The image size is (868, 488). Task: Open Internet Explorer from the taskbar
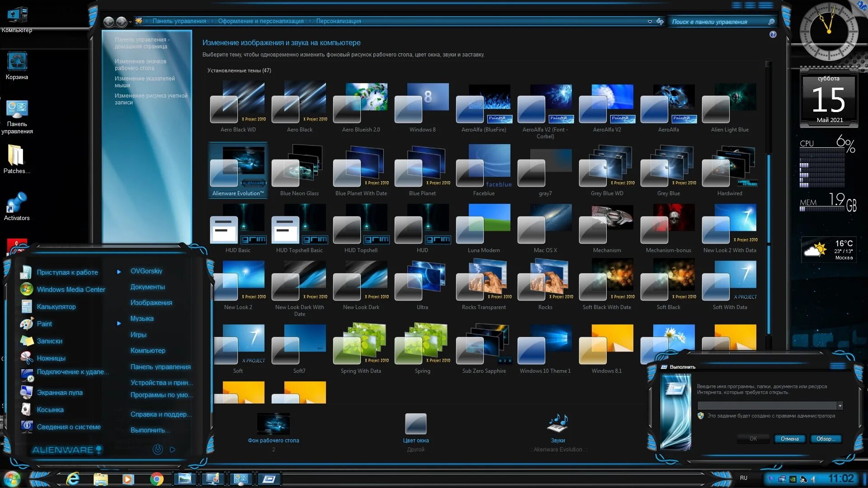(x=73, y=479)
